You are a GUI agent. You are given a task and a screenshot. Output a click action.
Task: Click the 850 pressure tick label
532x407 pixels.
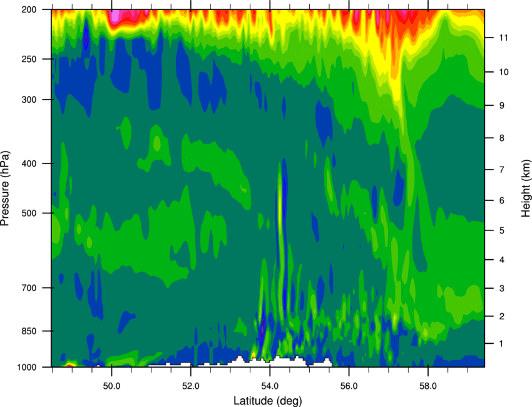point(29,331)
